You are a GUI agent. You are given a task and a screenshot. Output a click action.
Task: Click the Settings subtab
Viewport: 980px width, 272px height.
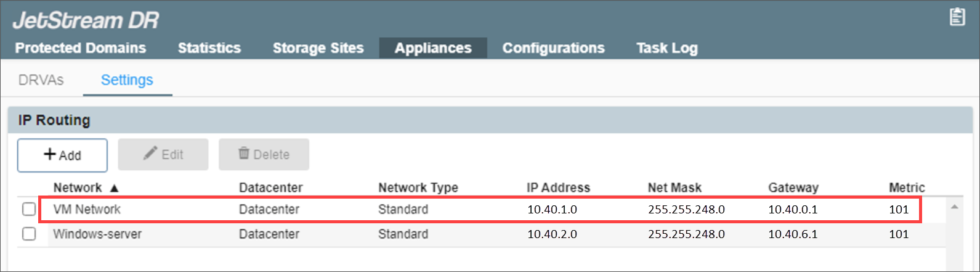pos(127,80)
